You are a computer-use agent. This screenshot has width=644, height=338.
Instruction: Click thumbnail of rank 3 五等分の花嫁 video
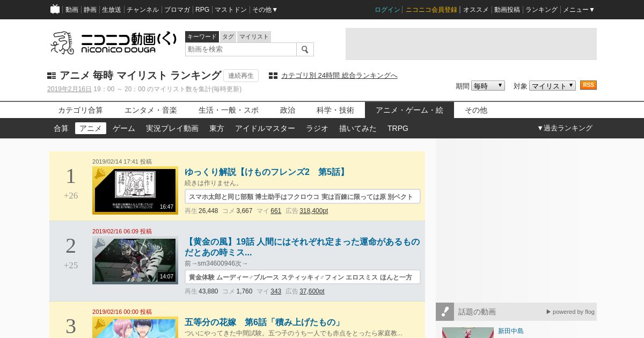(x=135, y=327)
